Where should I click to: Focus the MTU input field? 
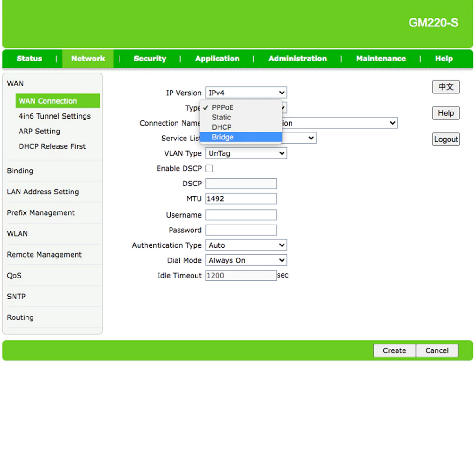pos(241,199)
